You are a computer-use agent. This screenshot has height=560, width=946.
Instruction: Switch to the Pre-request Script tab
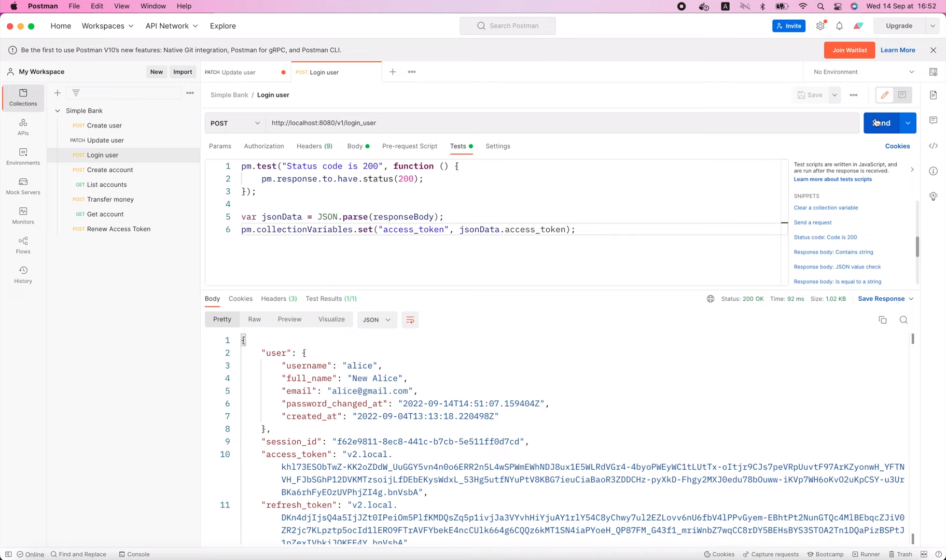click(410, 146)
